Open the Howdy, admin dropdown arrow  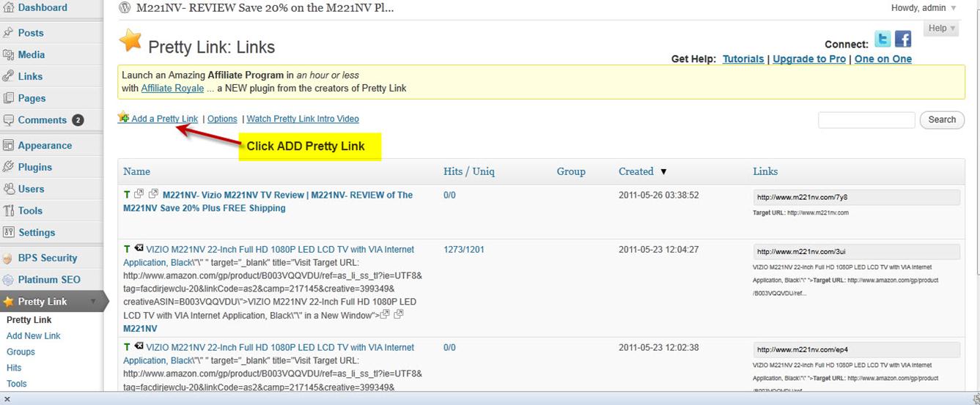click(x=954, y=8)
